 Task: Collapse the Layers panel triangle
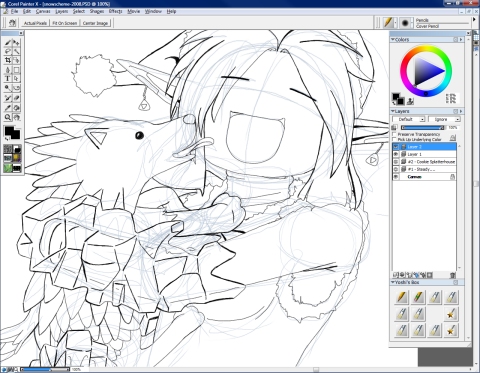(x=393, y=111)
